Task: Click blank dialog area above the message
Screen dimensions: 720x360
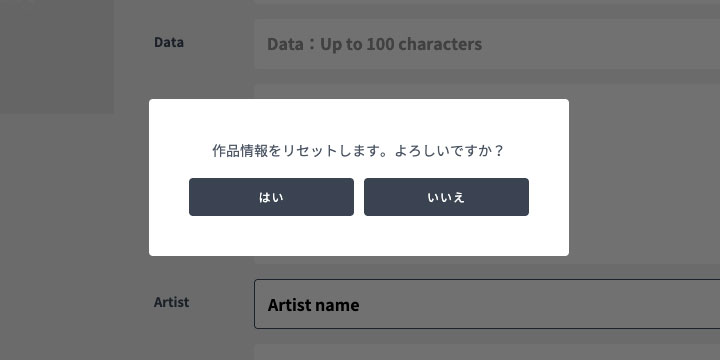Action: point(359,120)
